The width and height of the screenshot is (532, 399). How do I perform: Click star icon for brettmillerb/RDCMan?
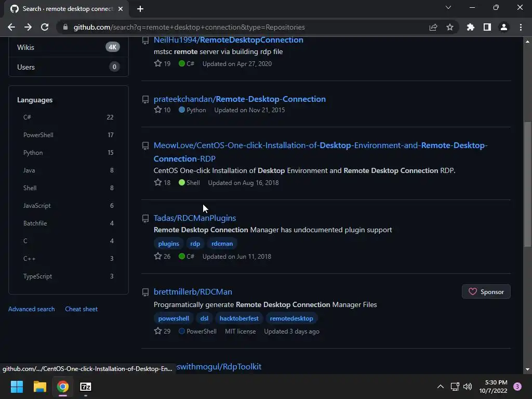tap(158, 331)
